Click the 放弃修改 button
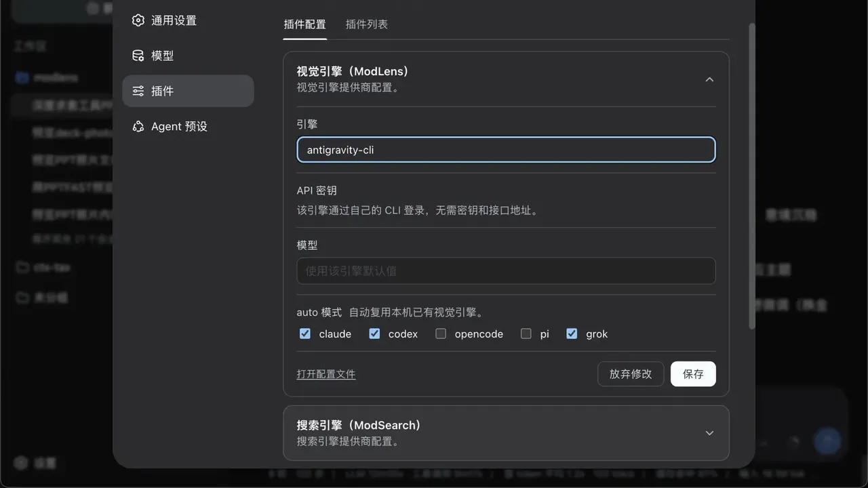 pyautogui.click(x=631, y=373)
